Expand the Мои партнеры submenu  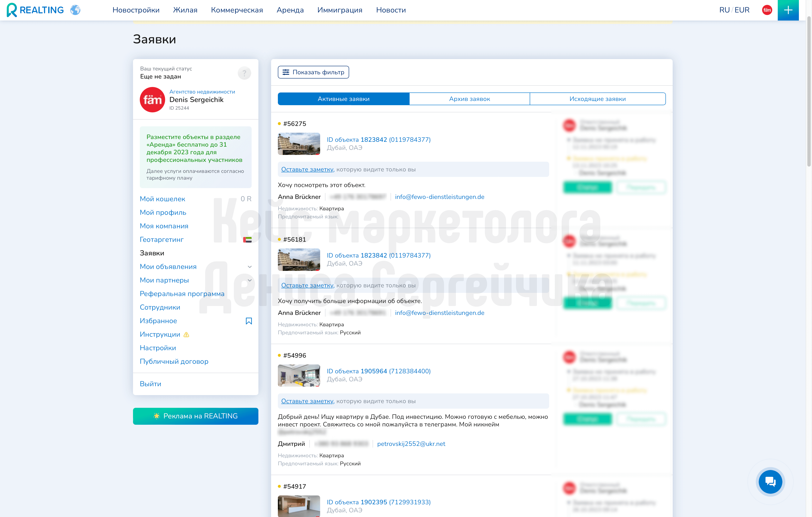tap(250, 280)
